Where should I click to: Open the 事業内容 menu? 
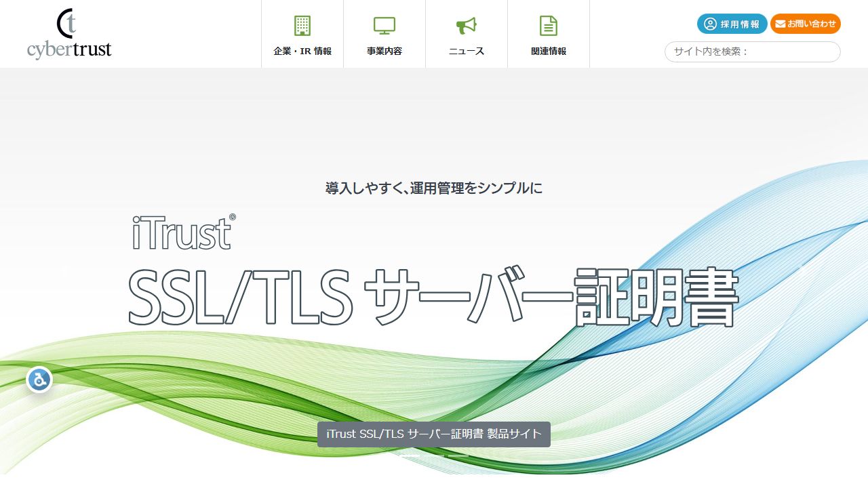pyautogui.click(x=384, y=34)
